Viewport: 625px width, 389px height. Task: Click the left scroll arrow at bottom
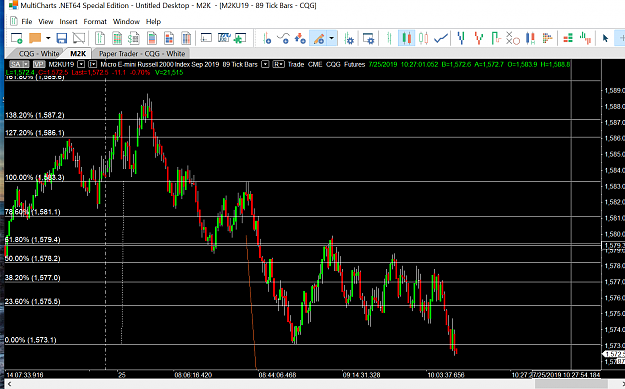coord(10,384)
